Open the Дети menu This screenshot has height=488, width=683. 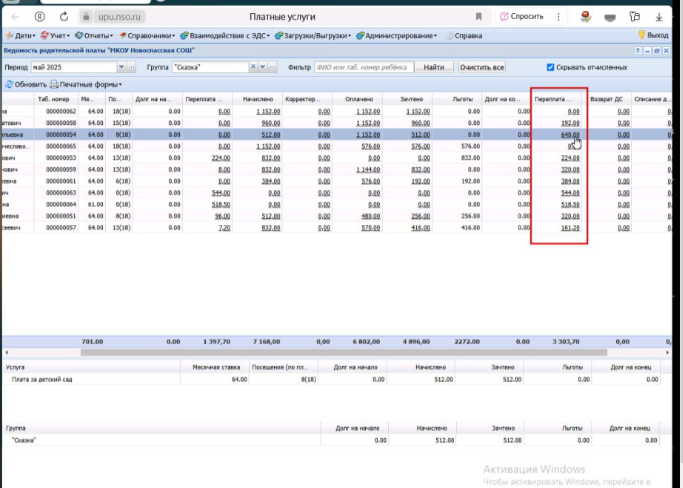pos(20,36)
